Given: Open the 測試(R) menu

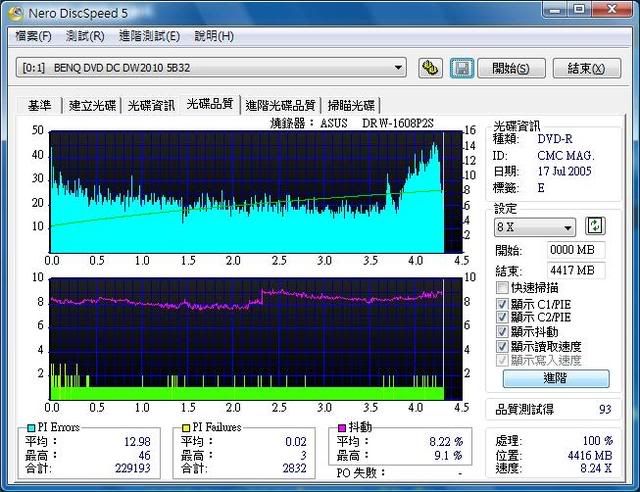Looking at the screenshot, I should pyautogui.click(x=85, y=36).
